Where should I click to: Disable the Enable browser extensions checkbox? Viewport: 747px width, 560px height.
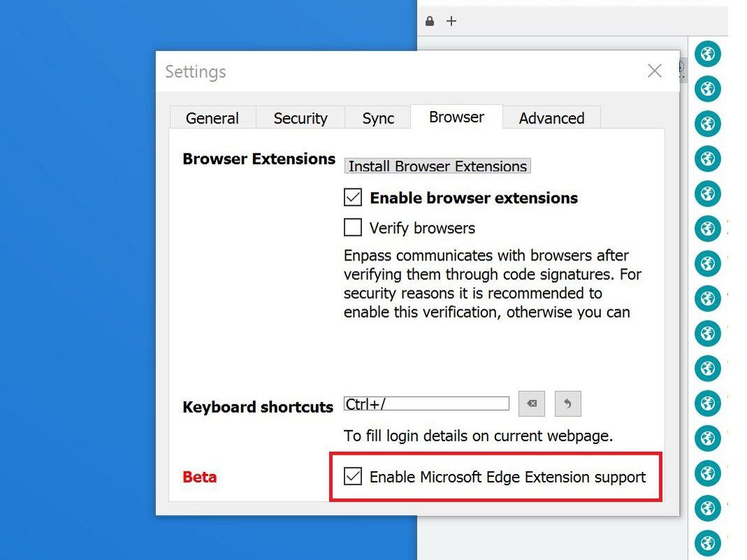tap(352, 198)
